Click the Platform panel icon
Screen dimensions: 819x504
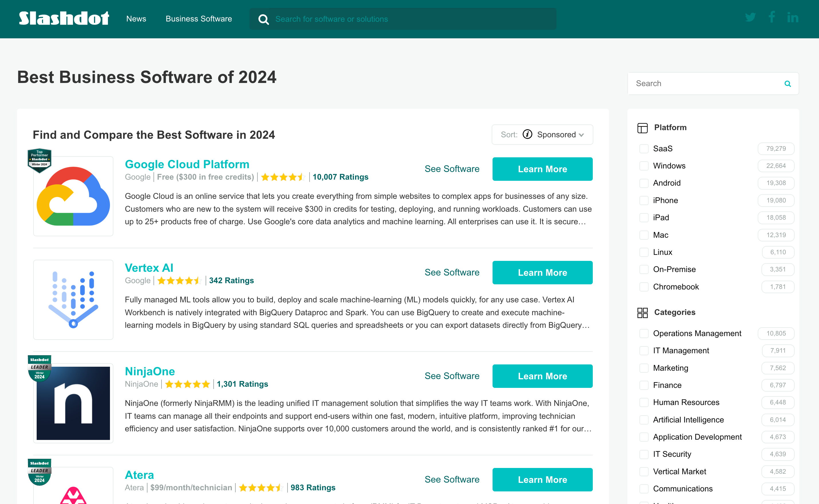tap(643, 128)
